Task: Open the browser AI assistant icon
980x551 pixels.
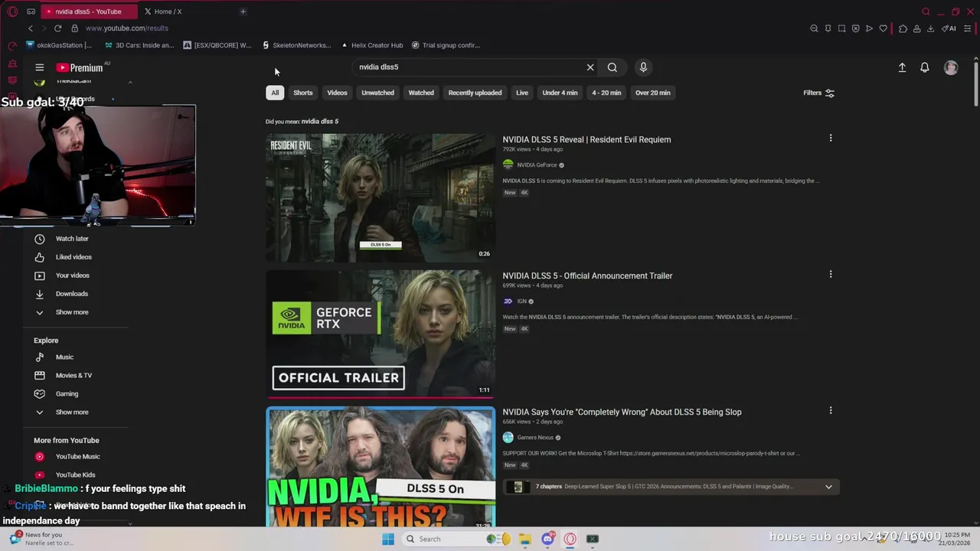Action: pyautogui.click(x=949, y=28)
